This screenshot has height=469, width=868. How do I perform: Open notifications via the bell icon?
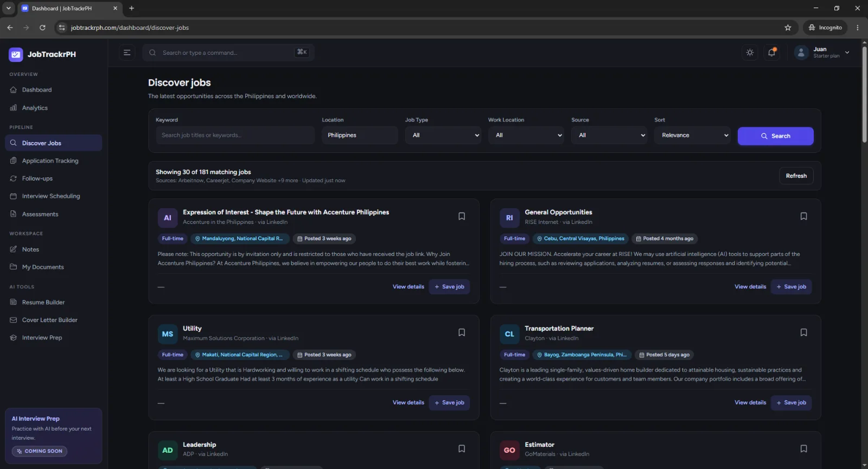click(771, 53)
